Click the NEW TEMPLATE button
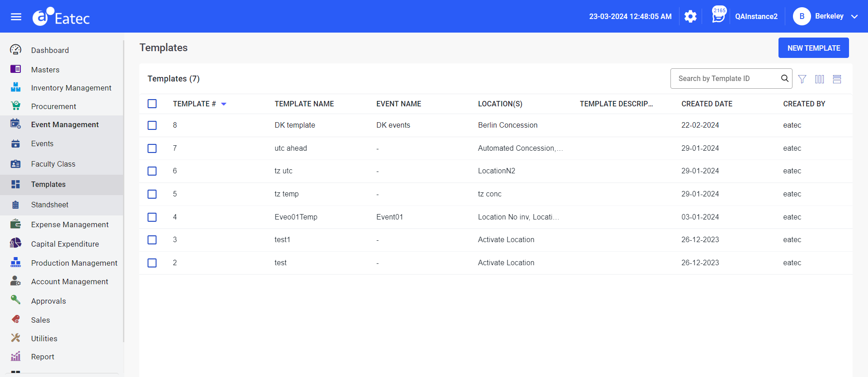 (x=814, y=48)
